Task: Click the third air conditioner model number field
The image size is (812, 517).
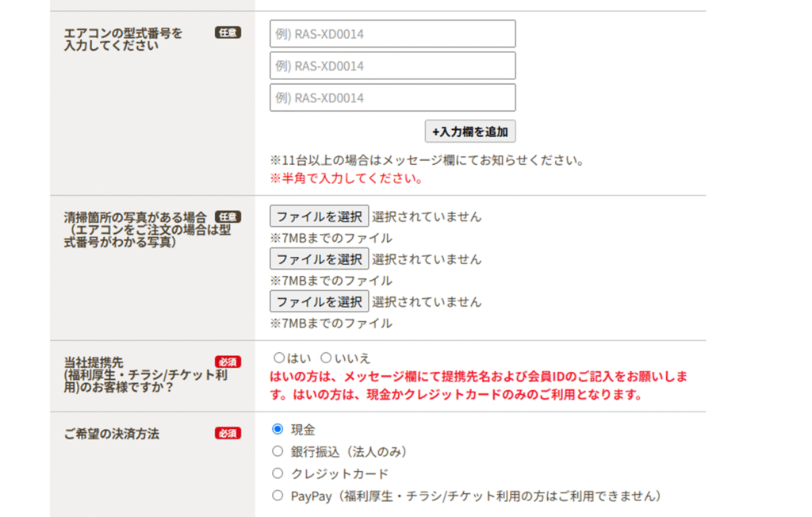Action: click(393, 98)
